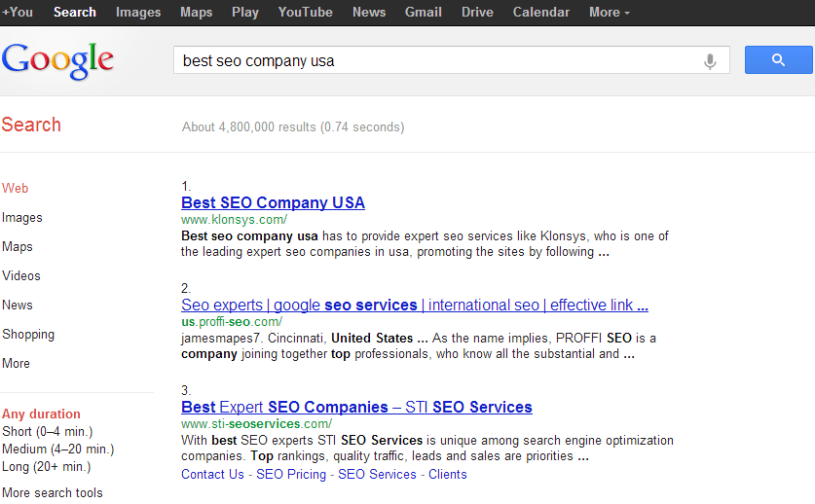815x504 pixels.
Task: Click the Google logo
Action: pos(57,61)
